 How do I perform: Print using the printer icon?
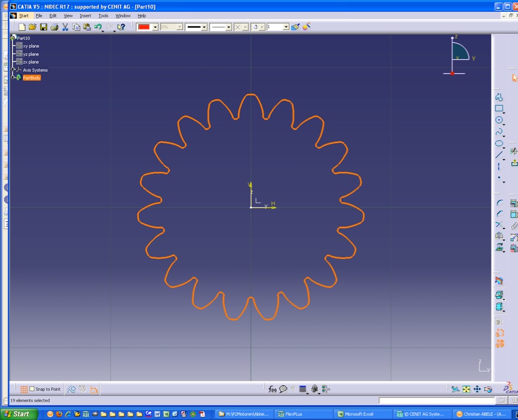click(55, 27)
